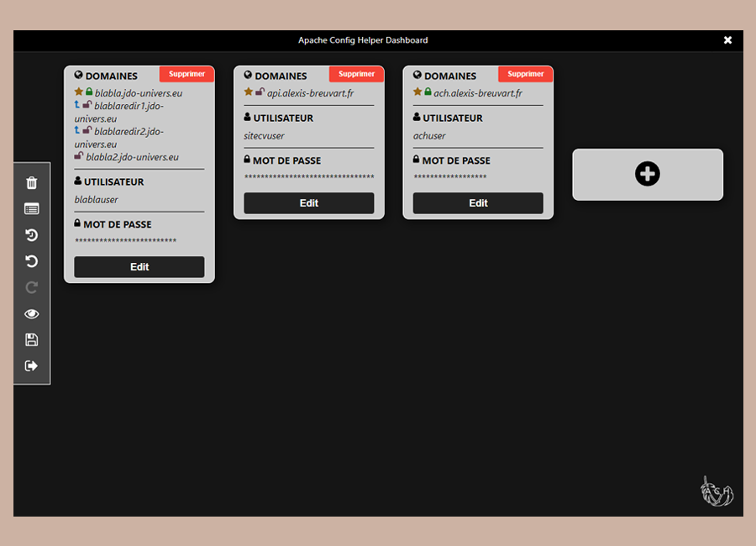Click the undo arrow in sidebar
Screen dimensions: 756x546
coord(32,261)
